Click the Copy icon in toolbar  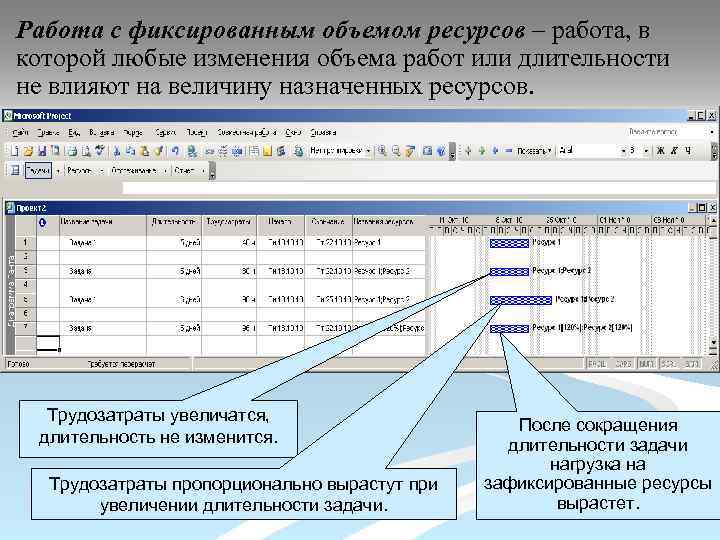tap(130, 151)
